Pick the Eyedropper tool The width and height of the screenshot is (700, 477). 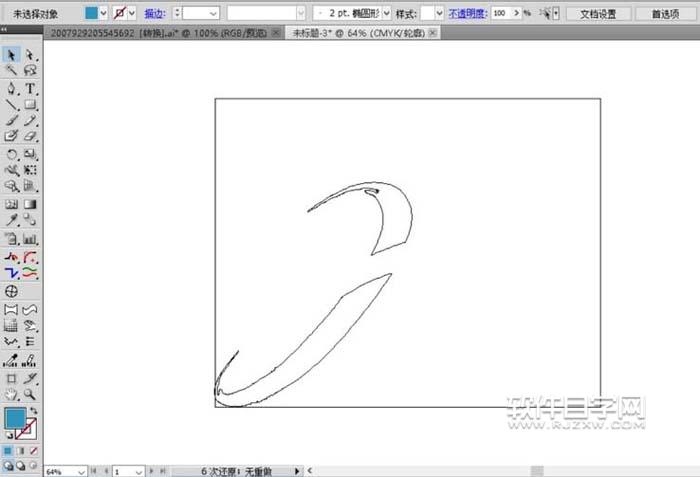11,220
